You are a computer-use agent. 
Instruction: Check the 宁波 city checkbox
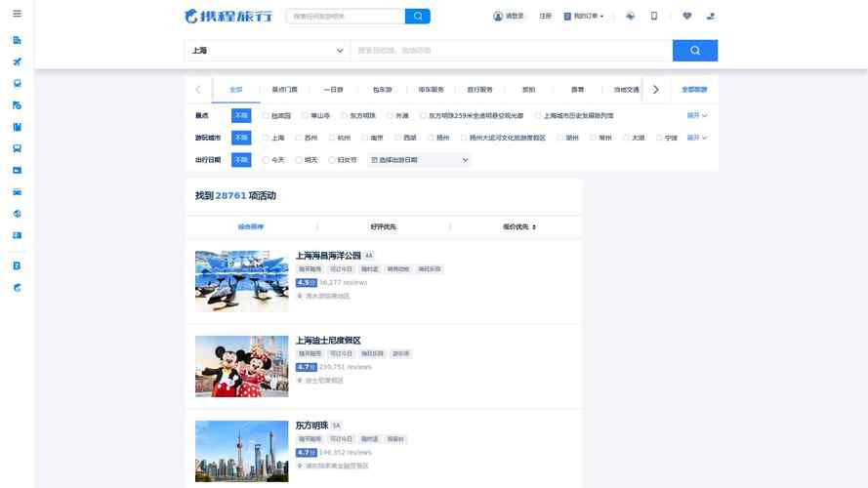coord(659,138)
